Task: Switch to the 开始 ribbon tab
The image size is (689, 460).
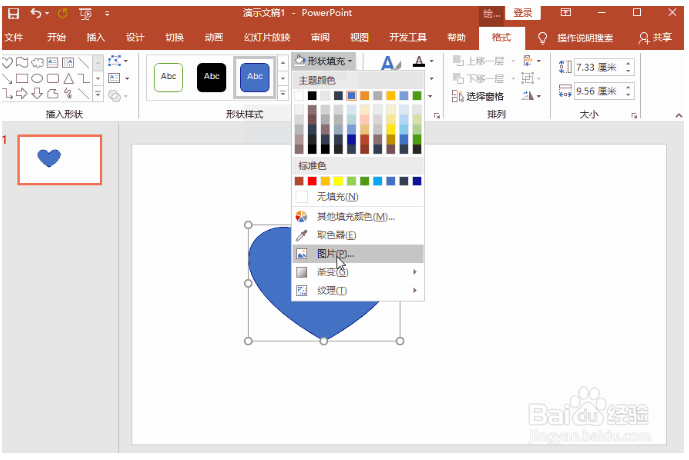Action: [56, 37]
